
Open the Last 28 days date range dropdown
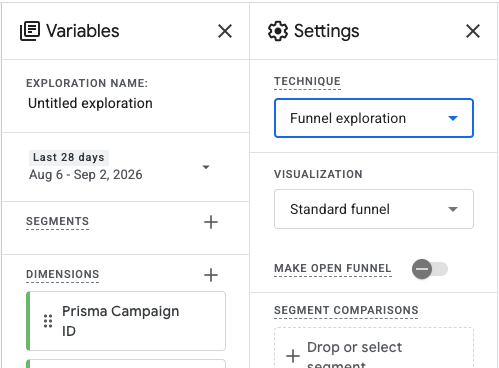(x=206, y=167)
